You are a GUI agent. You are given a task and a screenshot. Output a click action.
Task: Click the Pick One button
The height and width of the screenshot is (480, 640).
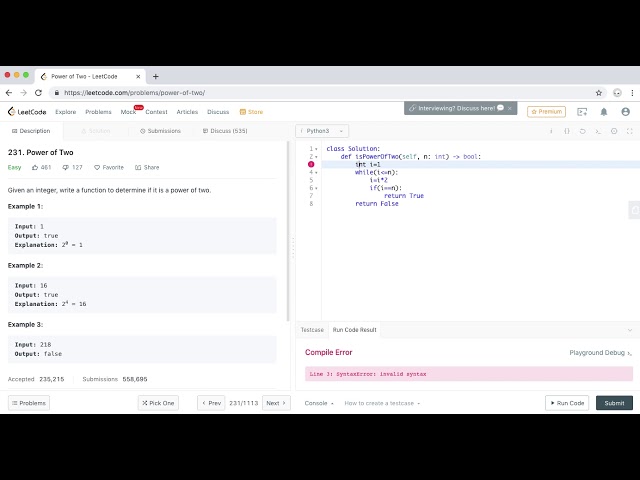(158, 403)
